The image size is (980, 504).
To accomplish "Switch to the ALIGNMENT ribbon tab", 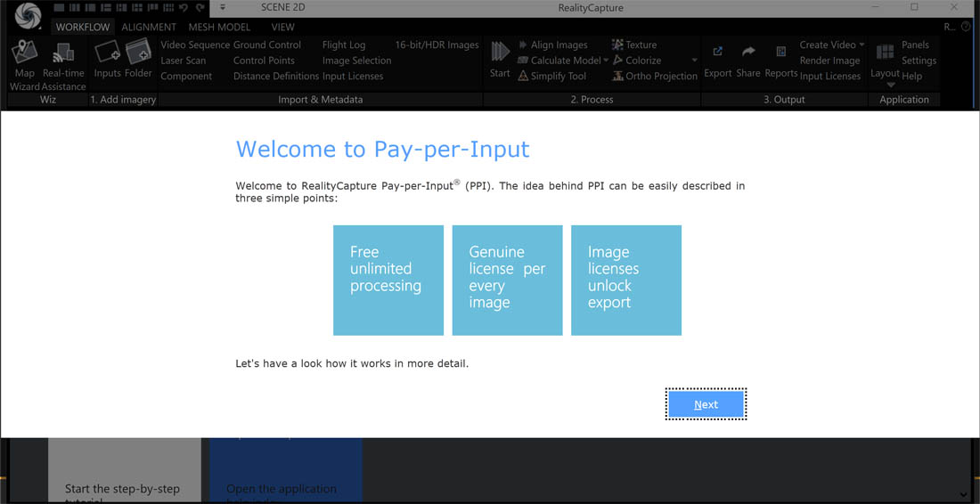I will (149, 27).
